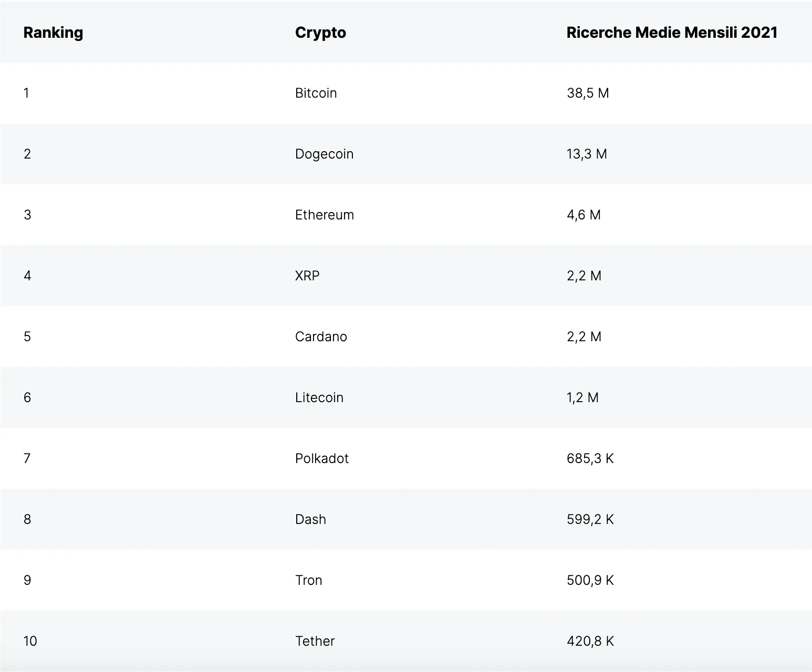Select the "Tron" cell
This screenshot has height=672, width=812.
(x=308, y=580)
